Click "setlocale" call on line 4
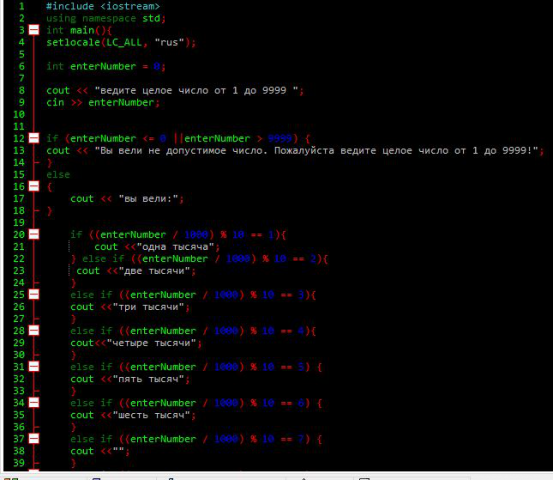Screen dimensions: 553x480 click(73, 42)
